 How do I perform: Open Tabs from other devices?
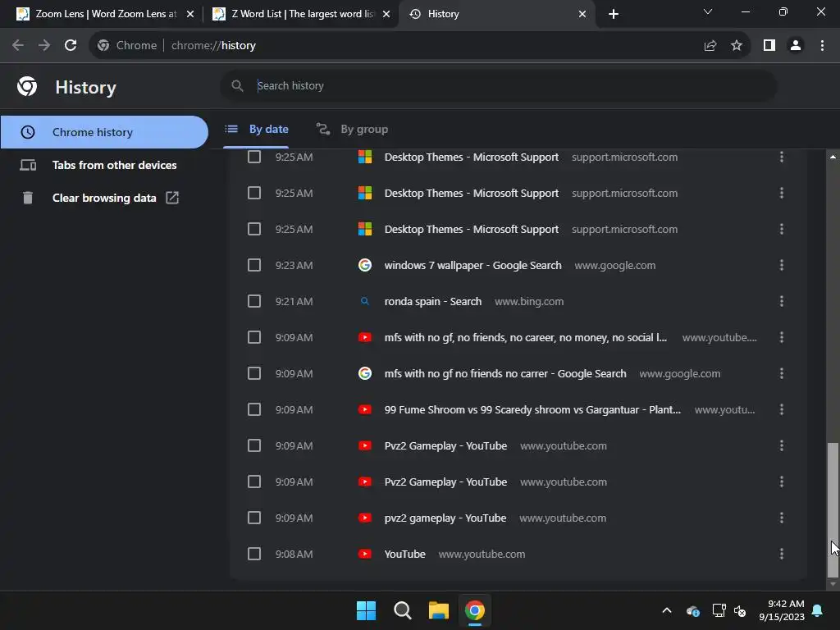point(104,165)
